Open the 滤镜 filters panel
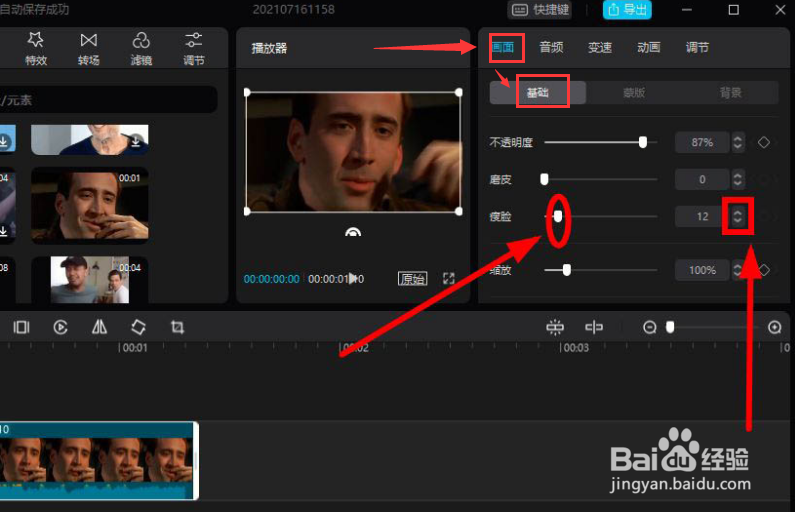 coord(141,49)
